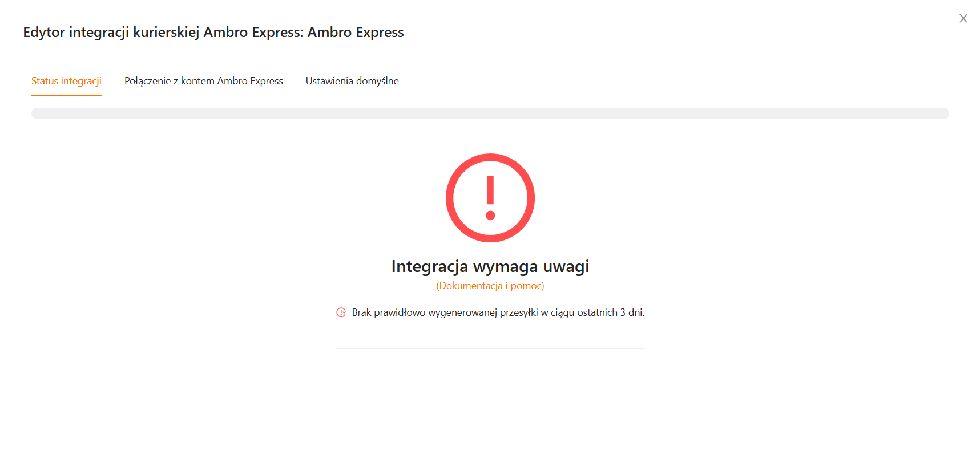Click the large red exclamation warning icon
This screenshot has height=463, width=980.
(490, 197)
